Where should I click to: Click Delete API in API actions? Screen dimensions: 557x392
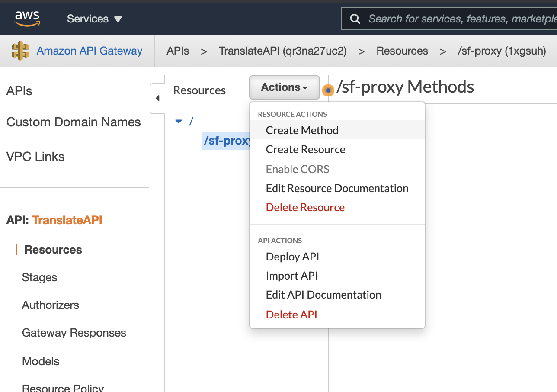coord(291,315)
